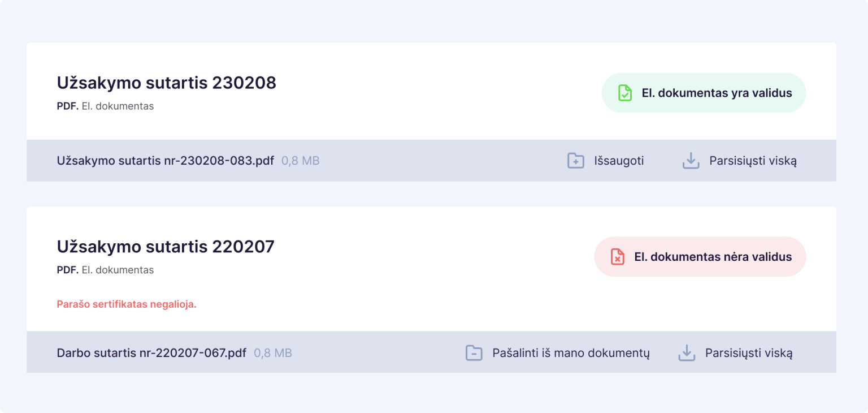Click download icon in Užsakymo sutartis 230208 row
The width and height of the screenshot is (868, 413).
pos(691,161)
